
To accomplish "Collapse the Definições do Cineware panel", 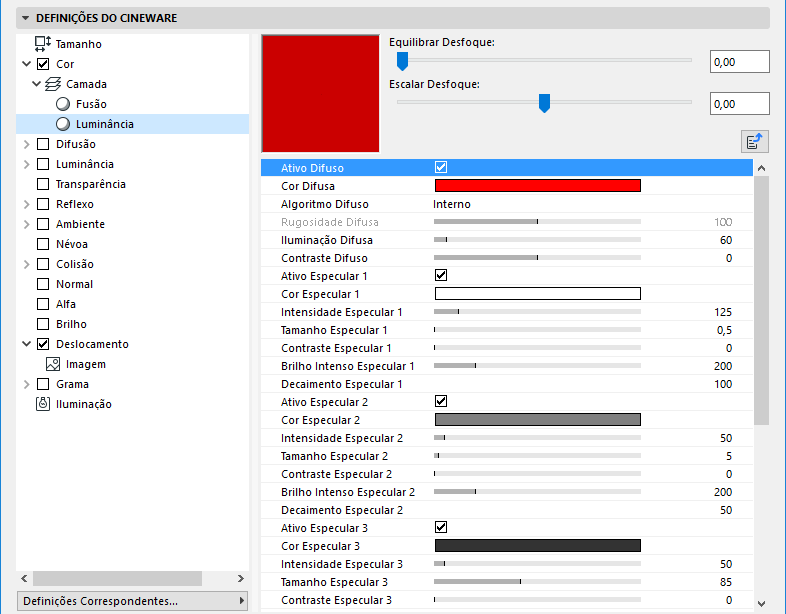I will tap(26, 18).
